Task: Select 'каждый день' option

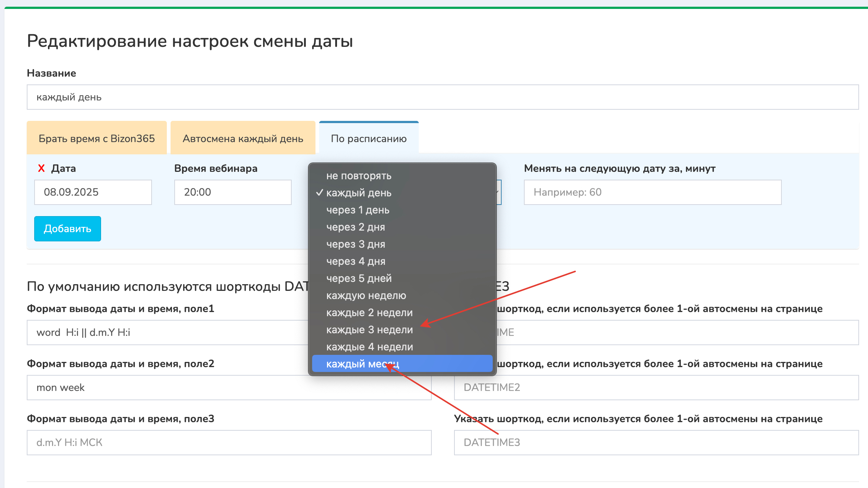Action: 359,193
